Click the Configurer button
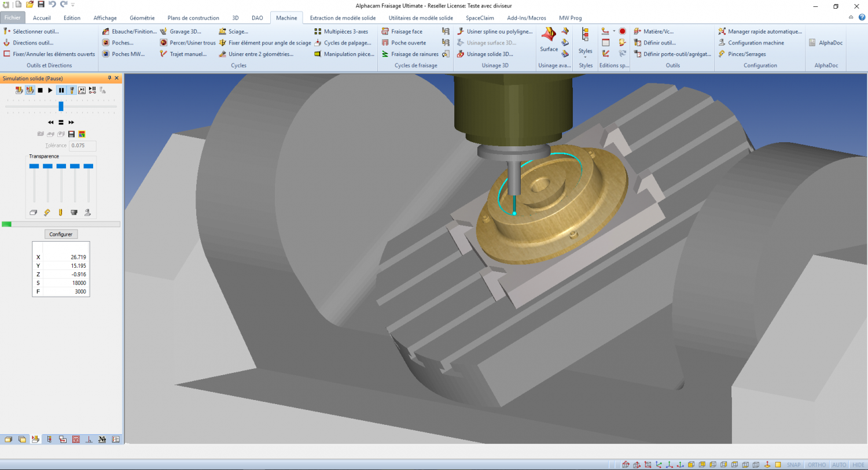 (x=61, y=234)
